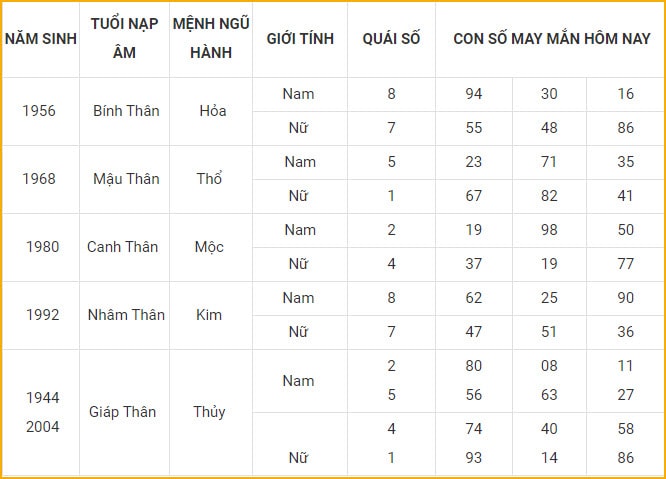Click the Mộc element cell

click(x=209, y=247)
